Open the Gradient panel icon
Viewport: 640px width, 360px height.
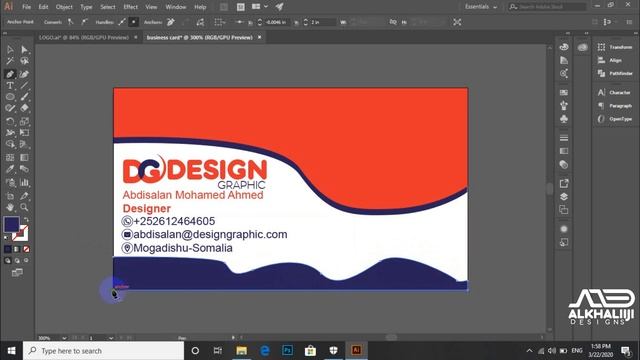(x=564, y=151)
